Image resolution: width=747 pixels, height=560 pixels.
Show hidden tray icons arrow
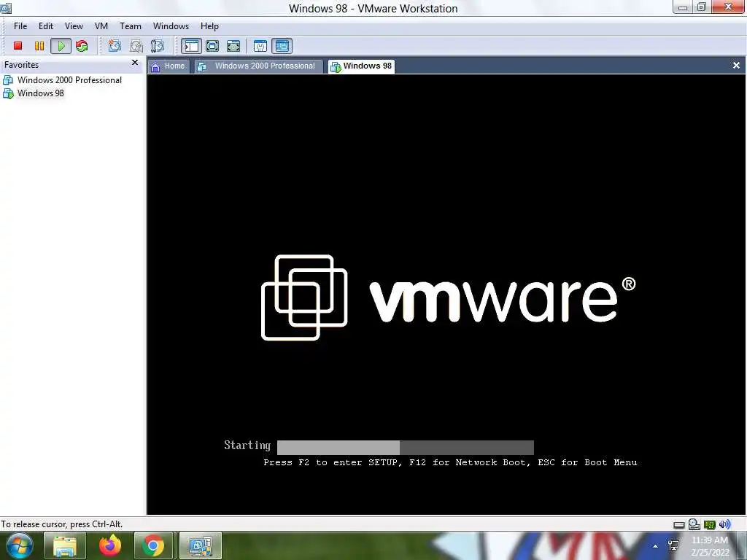[656, 546]
